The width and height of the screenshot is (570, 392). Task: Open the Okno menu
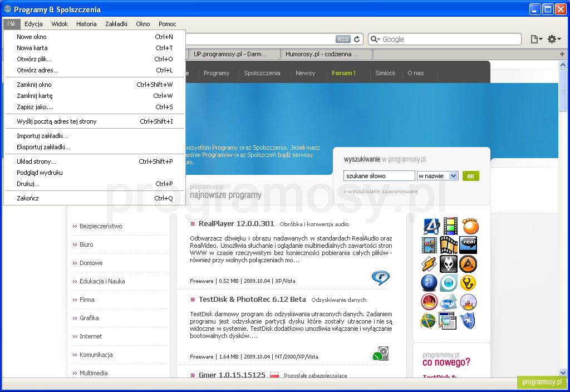click(143, 24)
